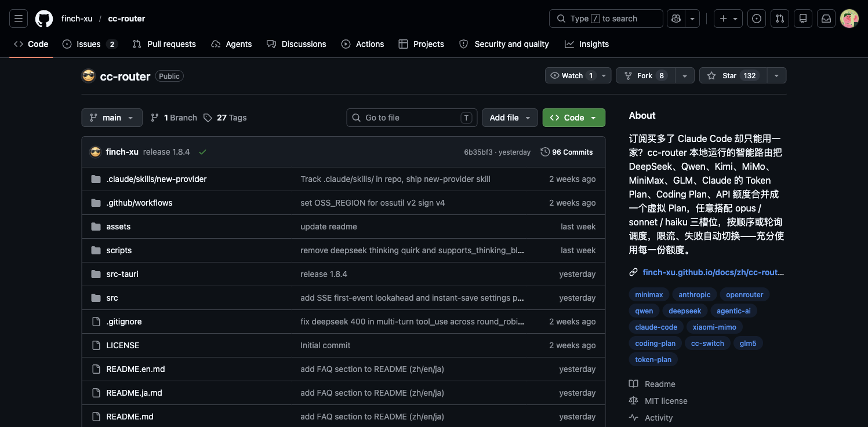The width and height of the screenshot is (868, 427).
Task: Switch to the Issues tab
Action: (90, 44)
